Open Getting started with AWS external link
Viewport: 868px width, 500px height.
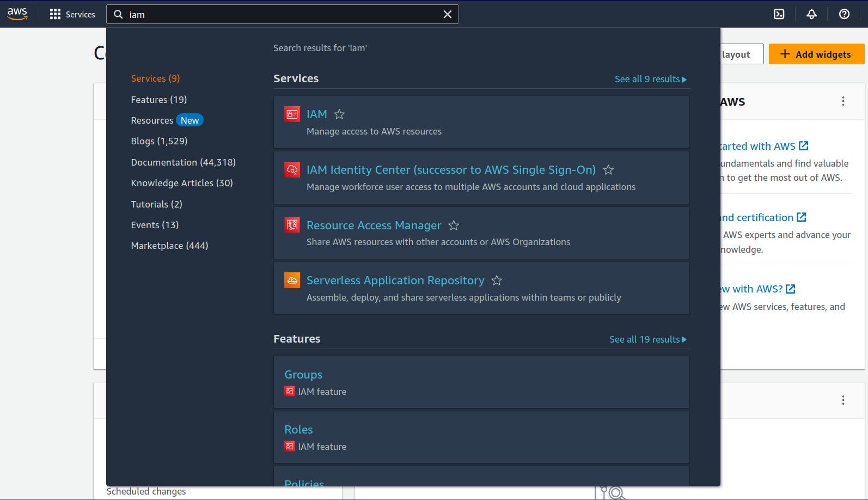tap(765, 146)
